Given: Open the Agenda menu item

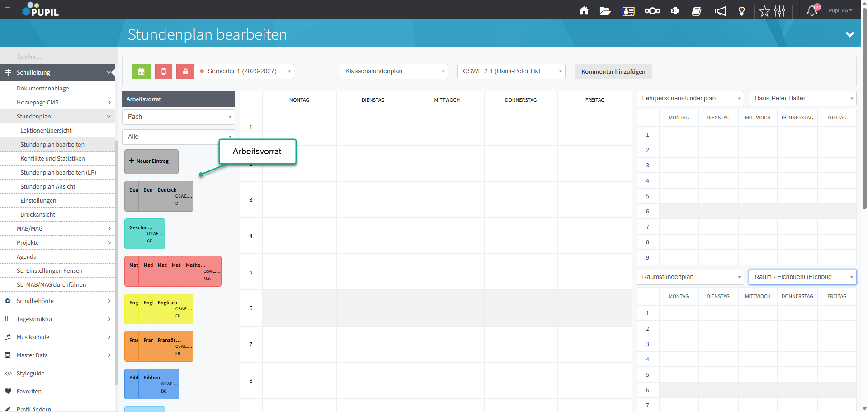Looking at the screenshot, I should [27, 257].
